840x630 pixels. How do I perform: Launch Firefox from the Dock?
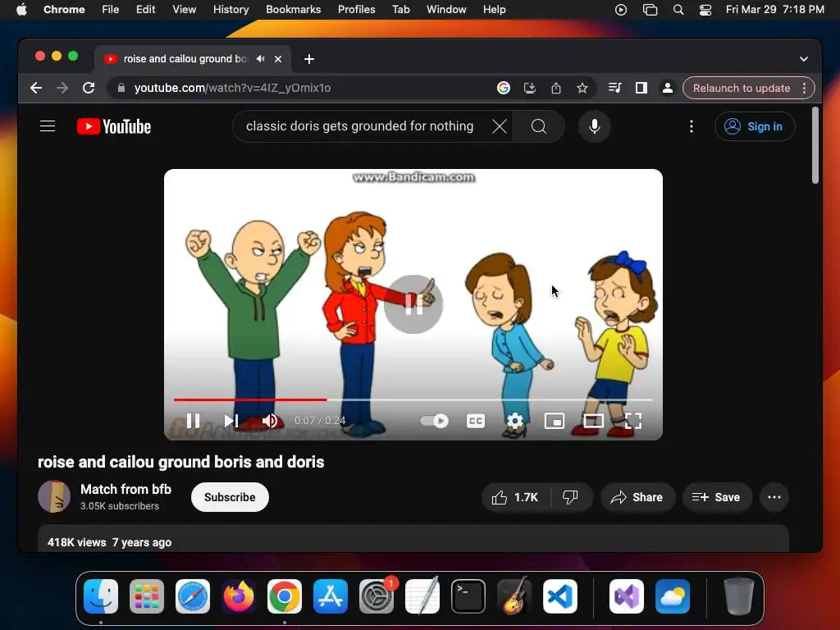[239, 596]
